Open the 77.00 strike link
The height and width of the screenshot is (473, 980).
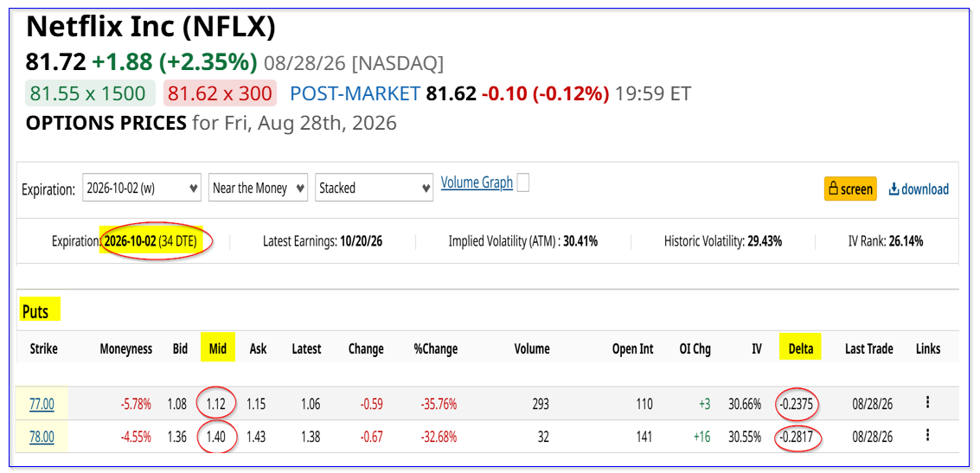point(42,405)
